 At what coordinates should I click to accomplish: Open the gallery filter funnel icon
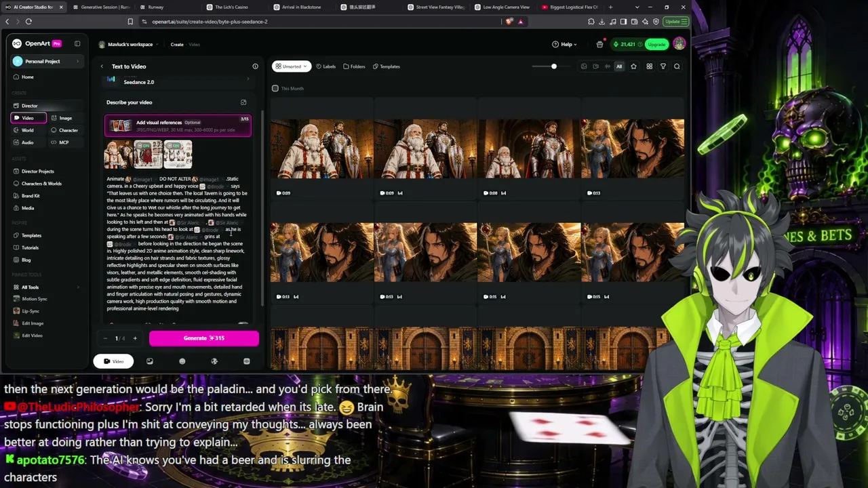[663, 66]
